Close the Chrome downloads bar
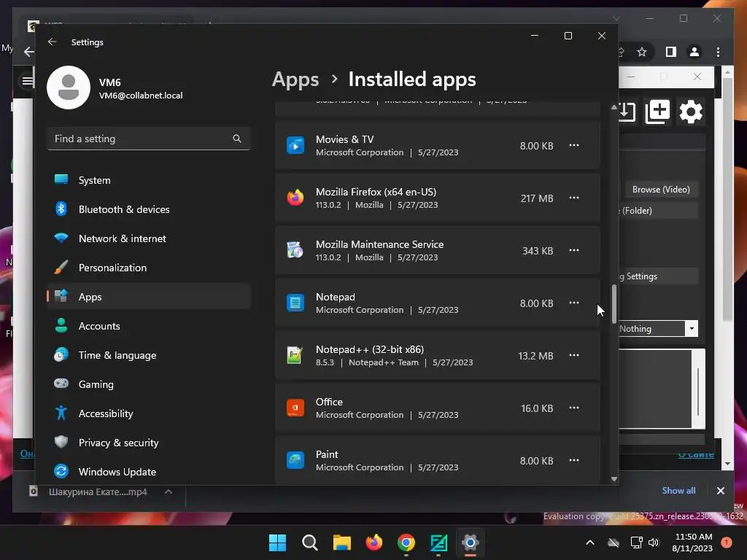Screen dimensions: 747x560 [x=720, y=491]
